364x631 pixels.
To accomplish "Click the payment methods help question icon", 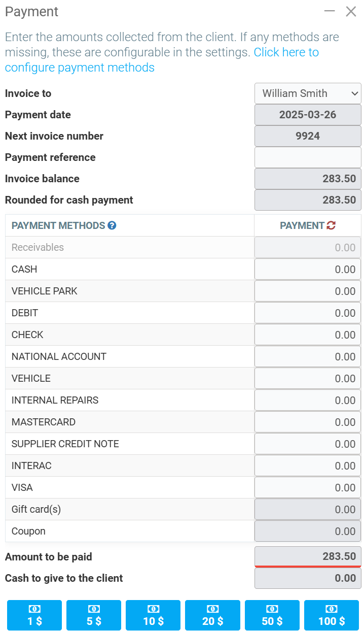I will pos(112,225).
